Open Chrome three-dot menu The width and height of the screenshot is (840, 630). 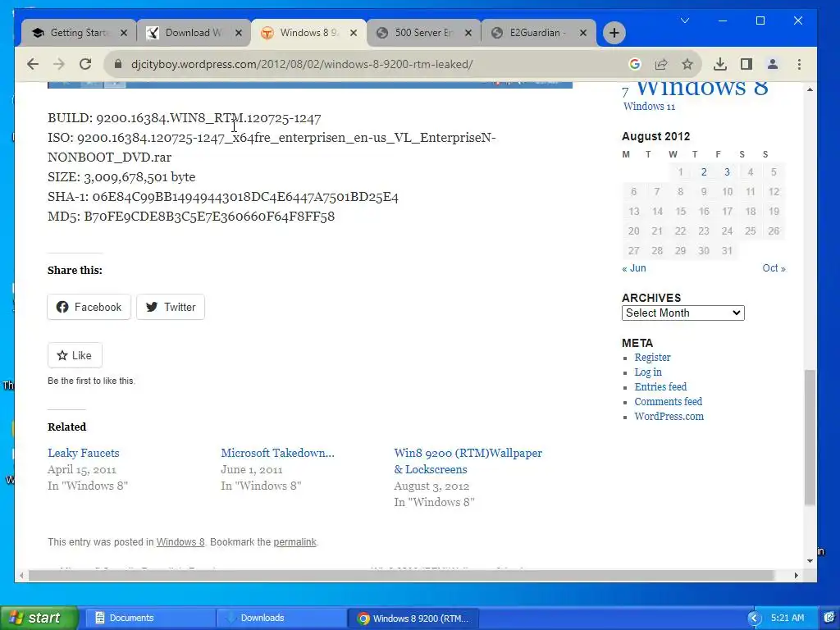coord(799,64)
